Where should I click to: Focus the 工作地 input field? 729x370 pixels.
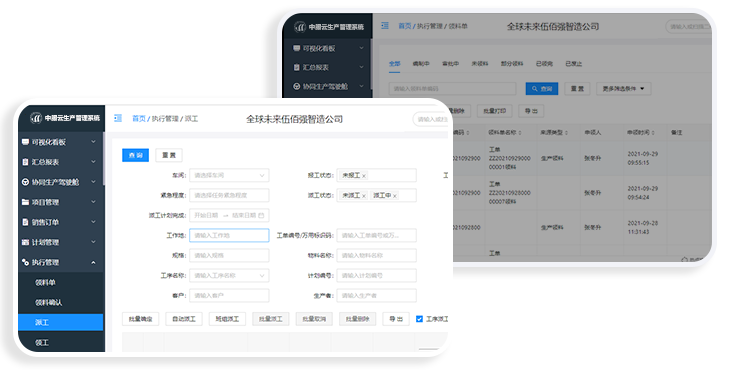tap(229, 235)
